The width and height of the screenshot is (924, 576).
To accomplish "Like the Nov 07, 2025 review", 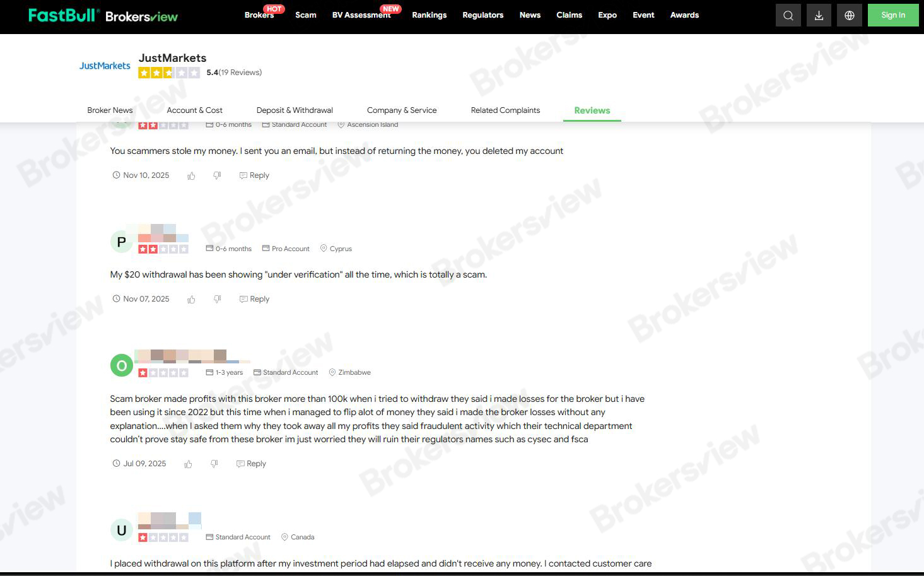I will (191, 299).
